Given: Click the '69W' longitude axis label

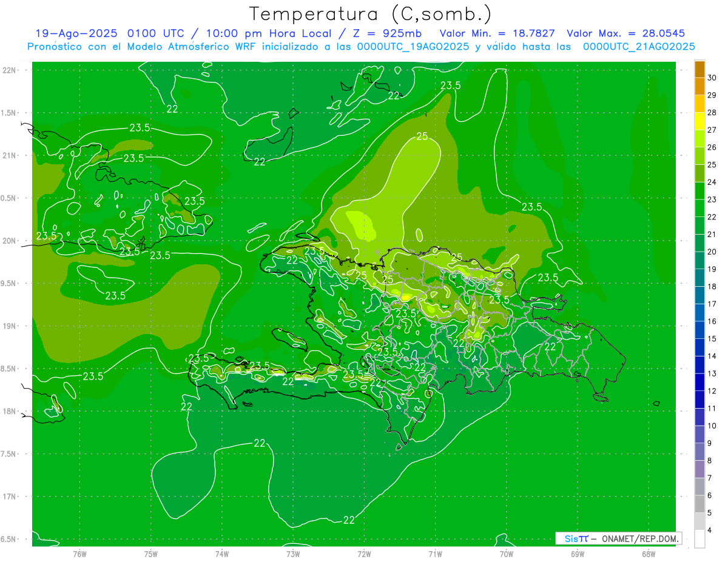Looking at the screenshot, I should 577,554.
